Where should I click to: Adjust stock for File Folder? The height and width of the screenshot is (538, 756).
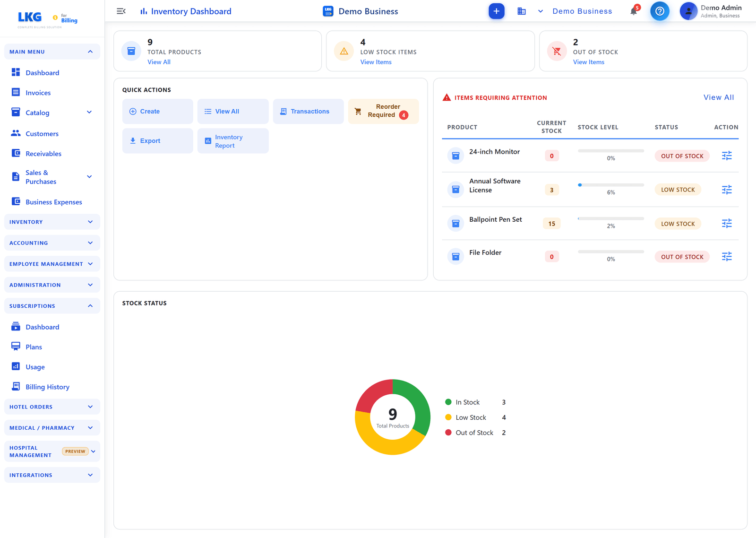pos(727,256)
